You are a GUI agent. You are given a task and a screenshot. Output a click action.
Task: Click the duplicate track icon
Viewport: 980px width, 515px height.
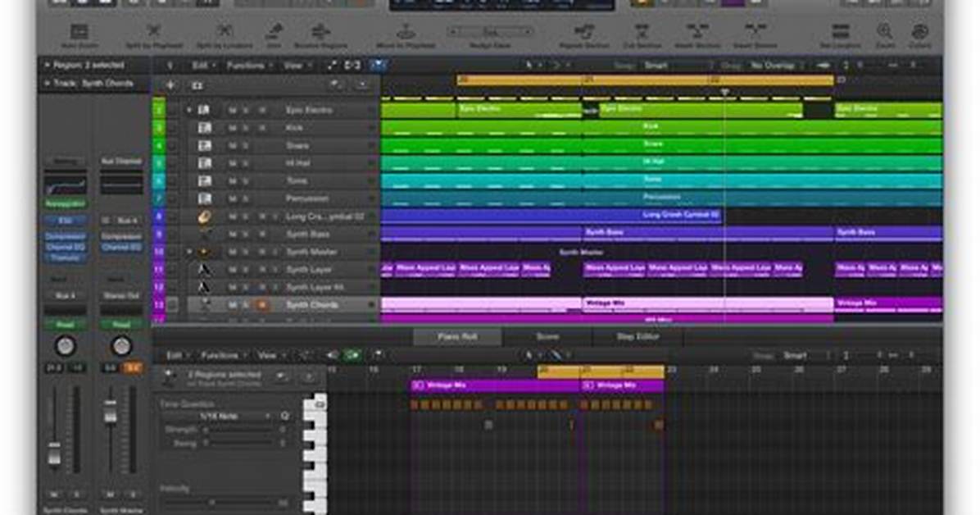pos(197,85)
